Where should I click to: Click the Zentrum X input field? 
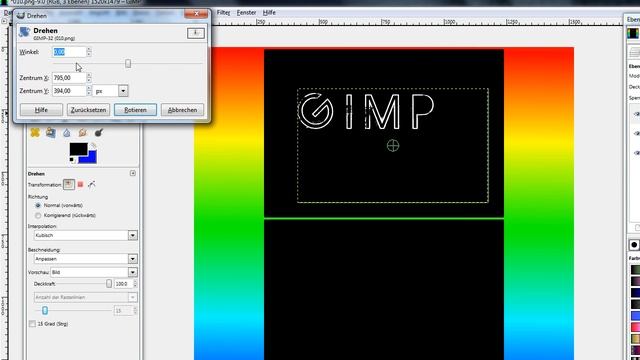pyautogui.click(x=69, y=78)
